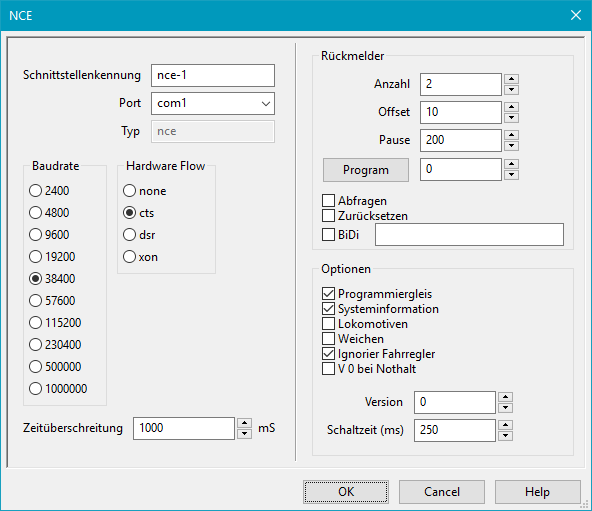Decrease the Version spinner value
This screenshot has width=592, height=511.
(x=505, y=408)
